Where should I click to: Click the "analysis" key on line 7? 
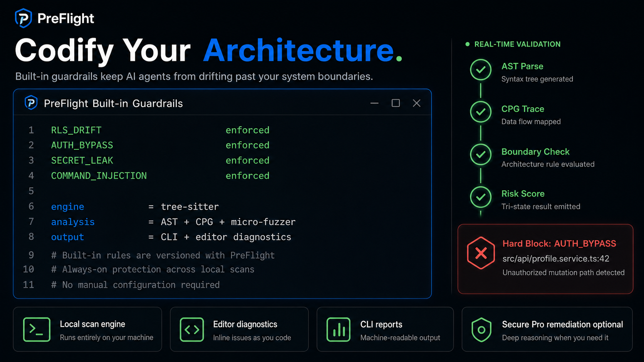pyautogui.click(x=73, y=222)
